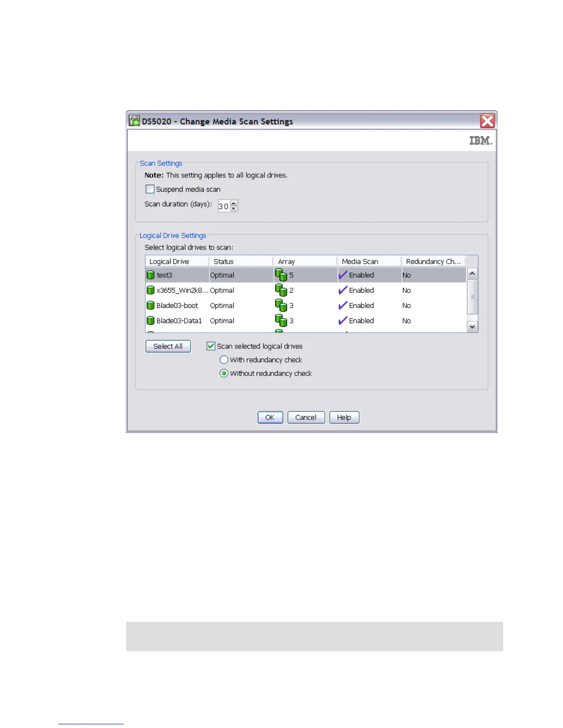Select the test3 row name
This screenshot has width=563, height=728.
coord(164,275)
